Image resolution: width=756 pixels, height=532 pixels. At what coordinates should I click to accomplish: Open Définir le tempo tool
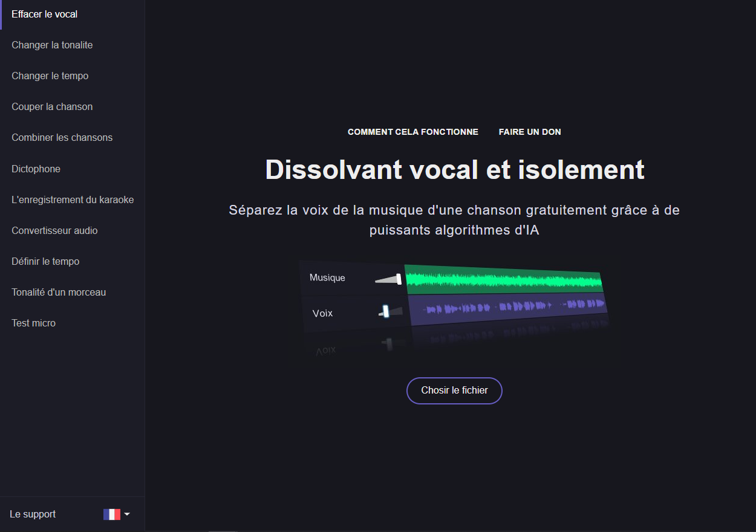pyautogui.click(x=45, y=262)
